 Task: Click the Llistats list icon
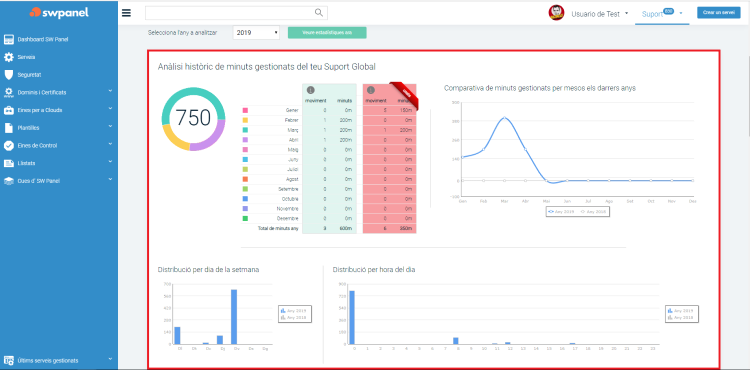point(9,163)
